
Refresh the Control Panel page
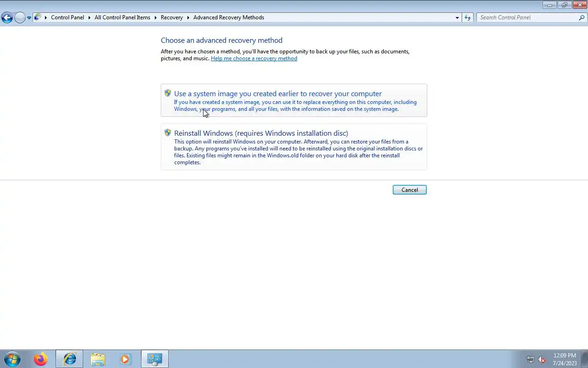pos(468,17)
